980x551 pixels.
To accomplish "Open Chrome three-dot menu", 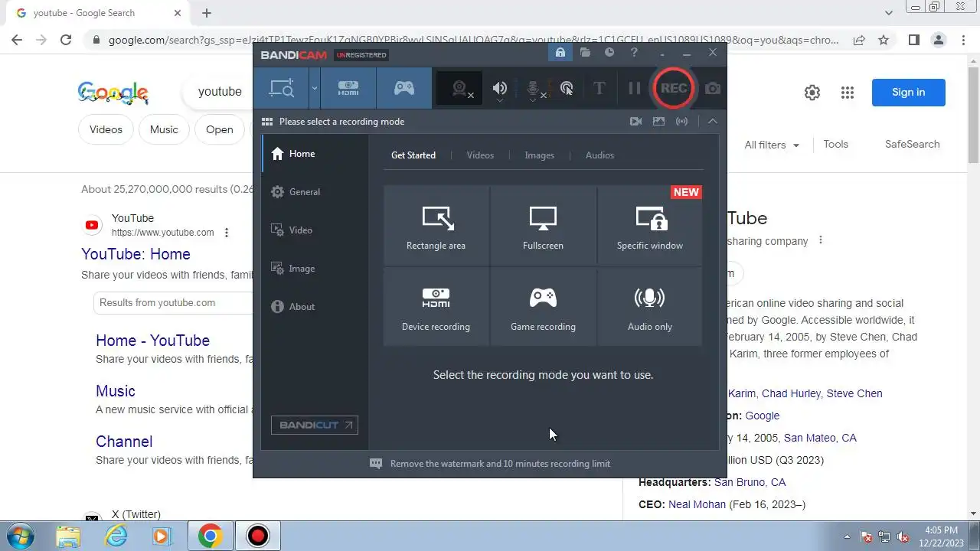I will pyautogui.click(x=964, y=41).
